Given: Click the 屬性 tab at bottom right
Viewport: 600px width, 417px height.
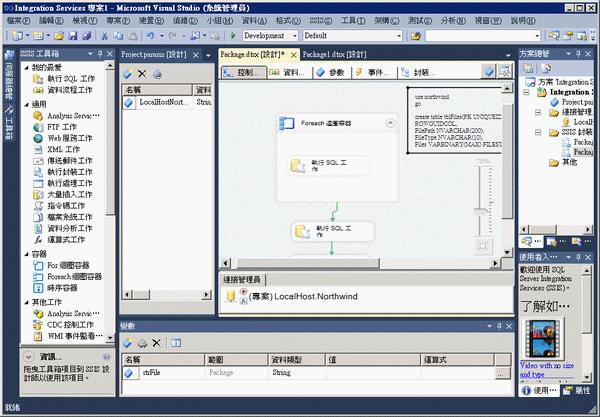Looking at the screenshot, I should click(x=576, y=391).
